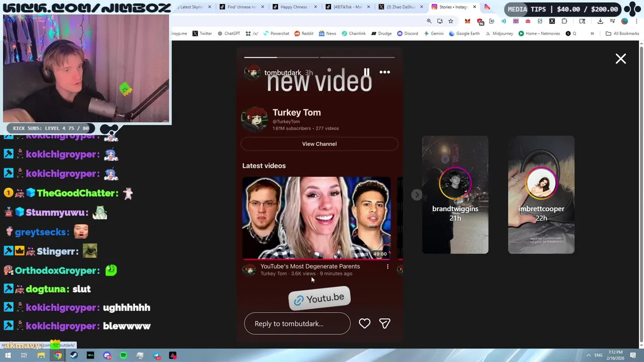Open the Extensions puzzle-piece menu
644x362 pixels.
tap(565, 21)
